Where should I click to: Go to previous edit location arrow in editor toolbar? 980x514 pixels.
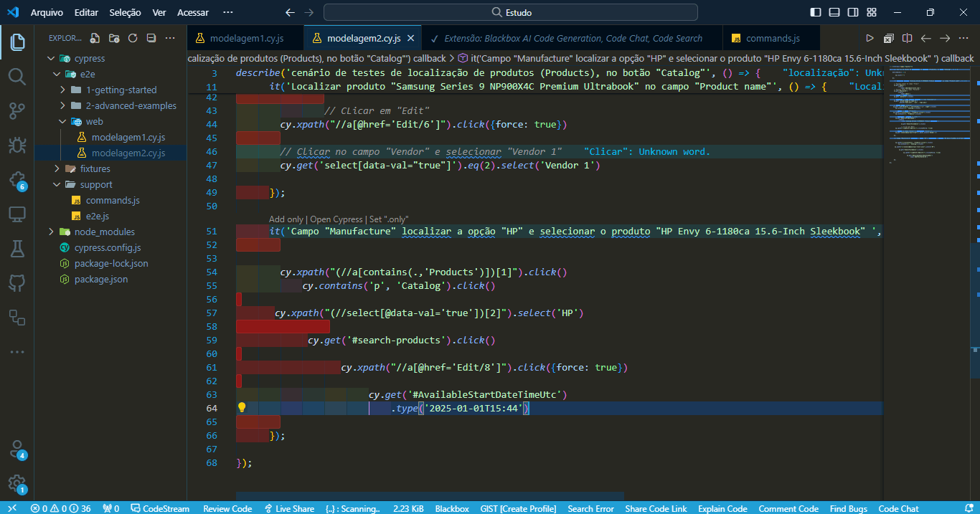pyautogui.click(x=926, y=38)
